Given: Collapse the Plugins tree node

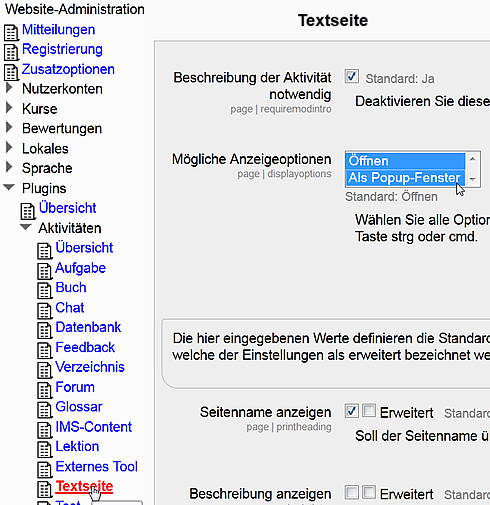Looking at the screenshot, I should pos(9,187).
